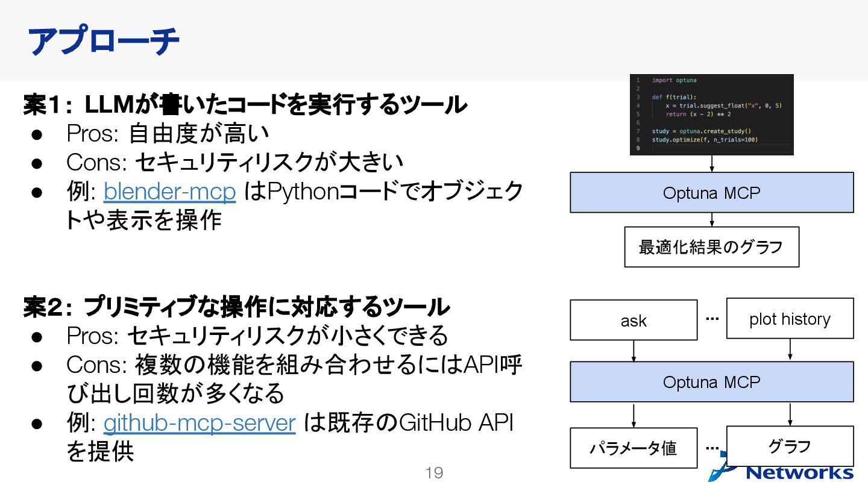
Task: Click the Pros: 自由度が高い bullet
Action: 168,134
